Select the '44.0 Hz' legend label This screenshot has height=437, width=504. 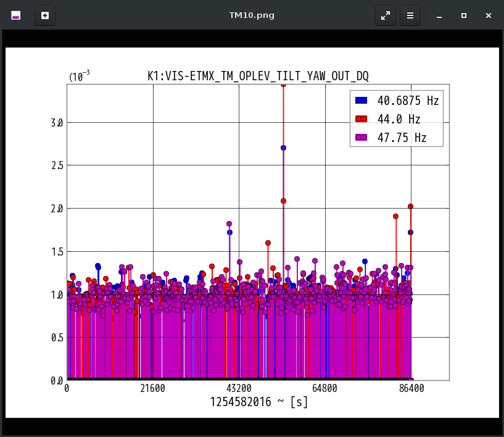[399, 119]
